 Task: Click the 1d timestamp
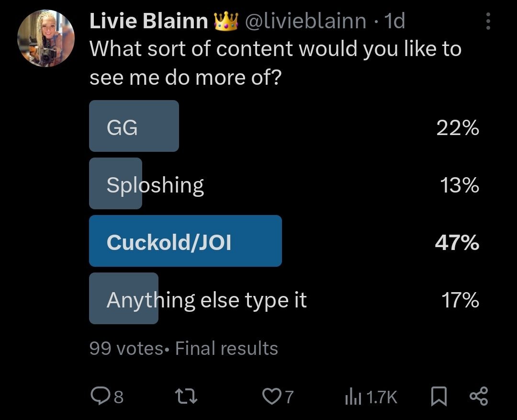coord(394,22)
